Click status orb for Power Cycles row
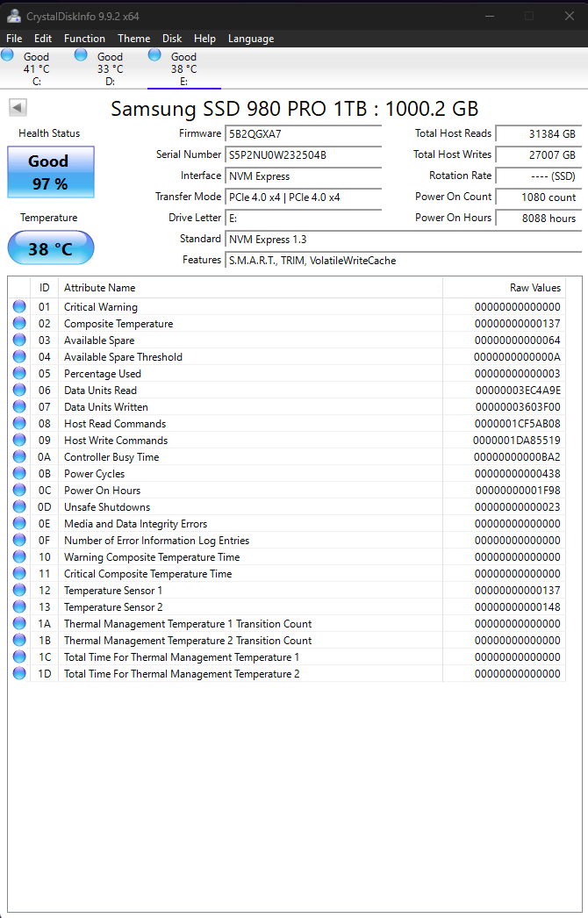The image size is (588, 918). click(19, 473)
